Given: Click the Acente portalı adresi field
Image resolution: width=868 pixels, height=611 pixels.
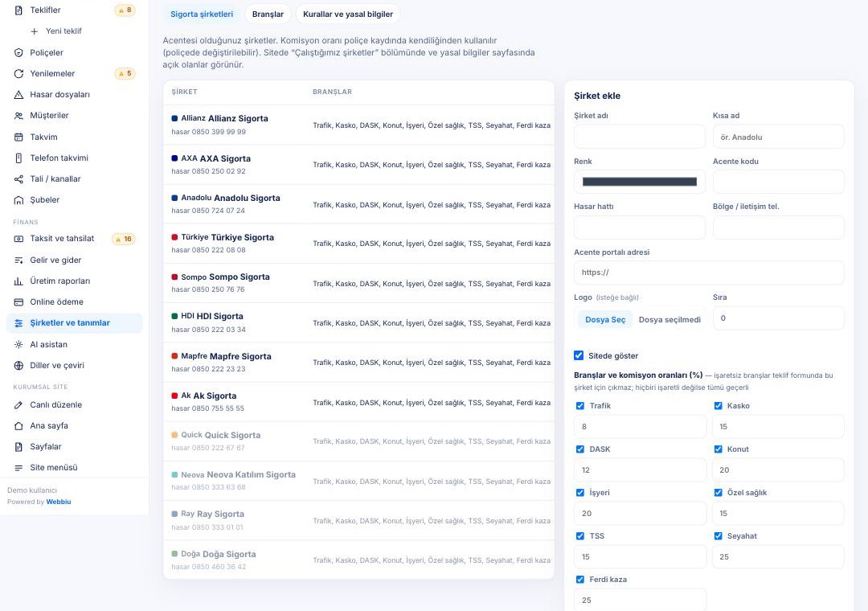Looking at the screenshot, I should pos(709,273).
